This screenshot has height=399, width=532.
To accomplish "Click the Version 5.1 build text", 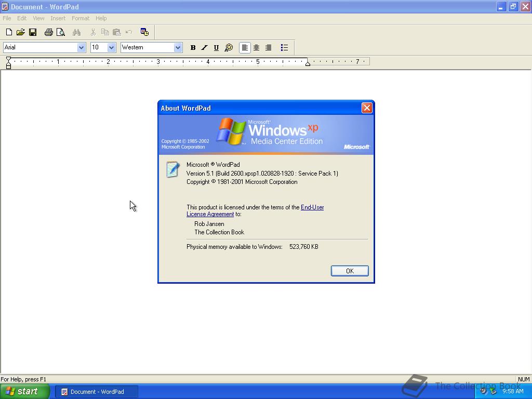I will click(262, 174).
